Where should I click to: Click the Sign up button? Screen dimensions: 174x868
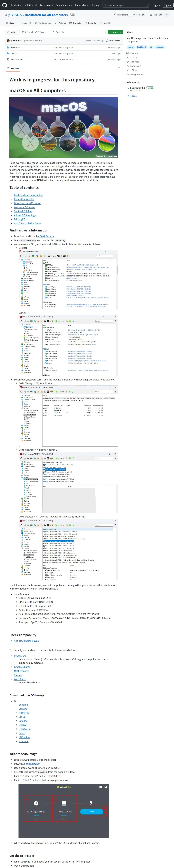coord(168,5)
